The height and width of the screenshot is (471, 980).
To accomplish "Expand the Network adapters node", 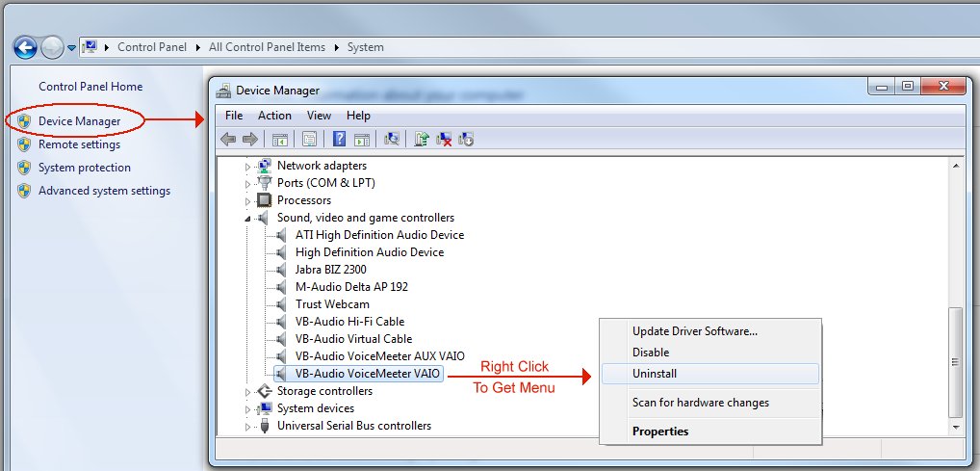I will [x=247, y=167].
